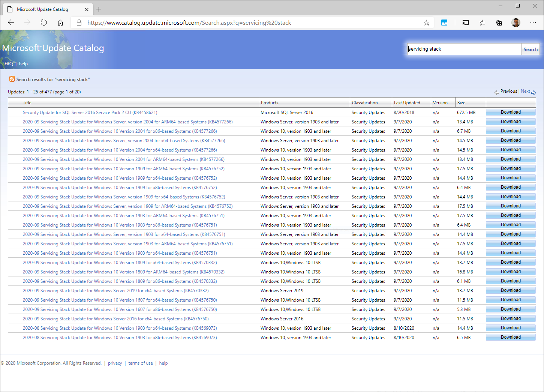Download Windows Server 1903 ARM64 KB4576751 update
This screenshot has width=544, height=392.
(x=511, y=243)
